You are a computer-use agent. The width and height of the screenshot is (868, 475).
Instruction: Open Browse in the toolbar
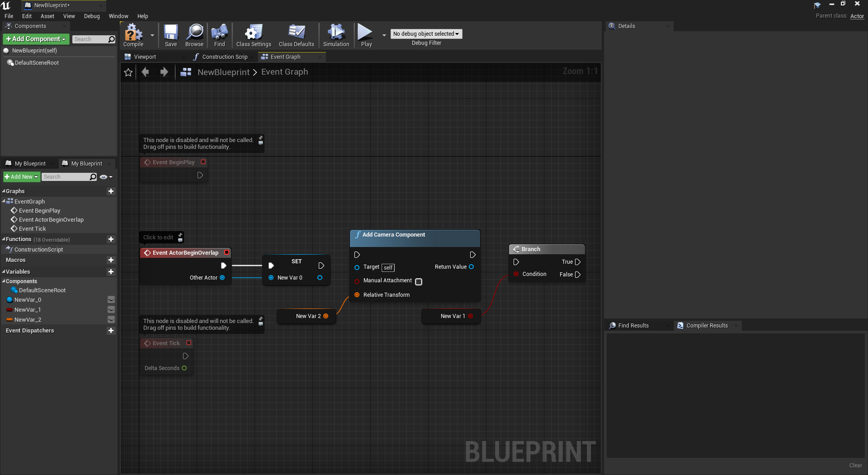[x=194, y=35]
